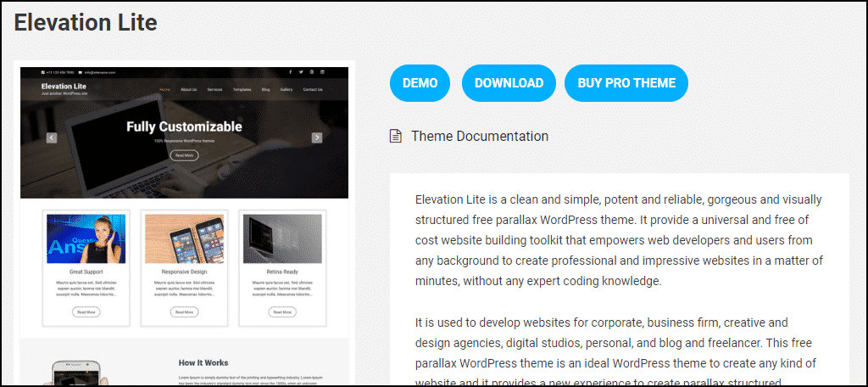Click Read More under Fully Customizable
This screenshot has height=387, width=868.
point(184,155)
